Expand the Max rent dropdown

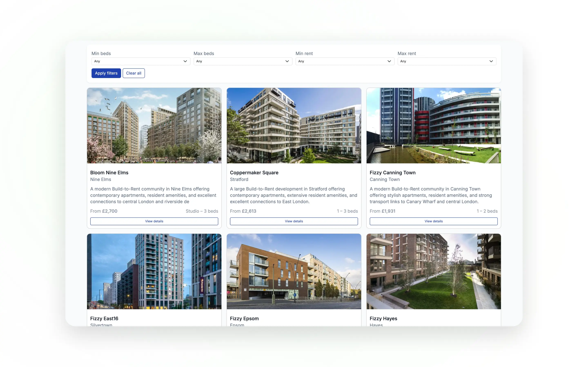pyautogui.click(x=447, y=61)
